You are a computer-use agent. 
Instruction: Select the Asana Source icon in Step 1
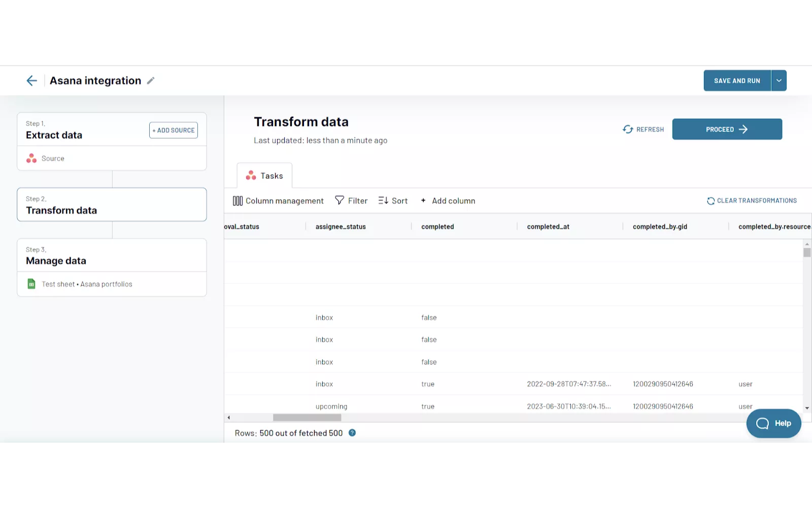click(31, 158)
